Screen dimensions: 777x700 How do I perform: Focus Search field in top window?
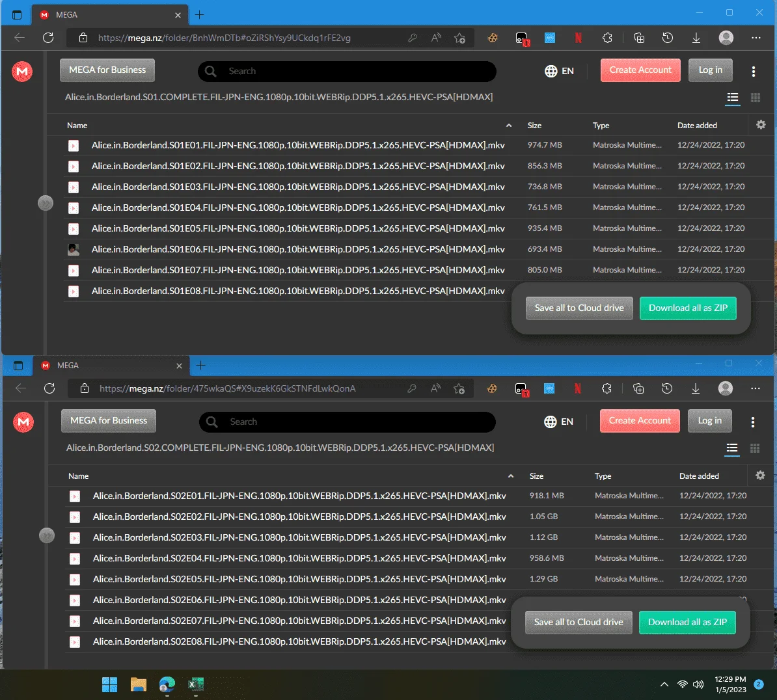347,72
